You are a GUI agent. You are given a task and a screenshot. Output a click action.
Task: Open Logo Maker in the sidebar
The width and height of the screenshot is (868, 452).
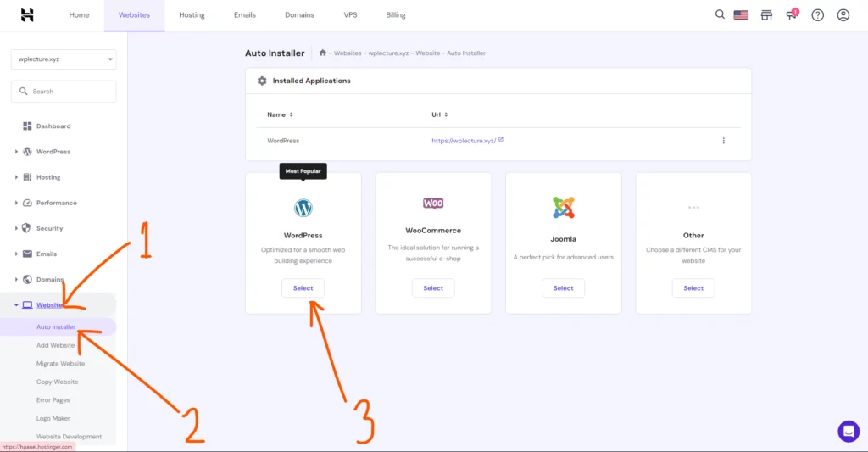pyautogui.click(x=53, y=418)
